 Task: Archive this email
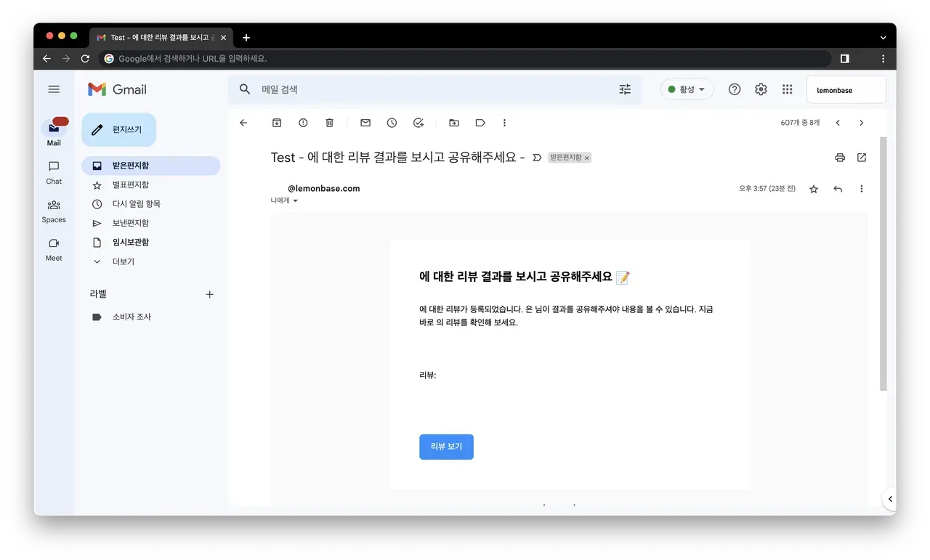point(277,123)
